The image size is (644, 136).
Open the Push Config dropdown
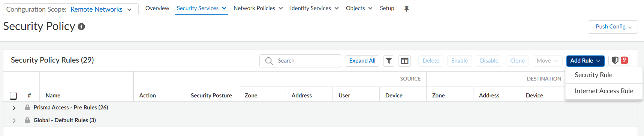[613, 27]
